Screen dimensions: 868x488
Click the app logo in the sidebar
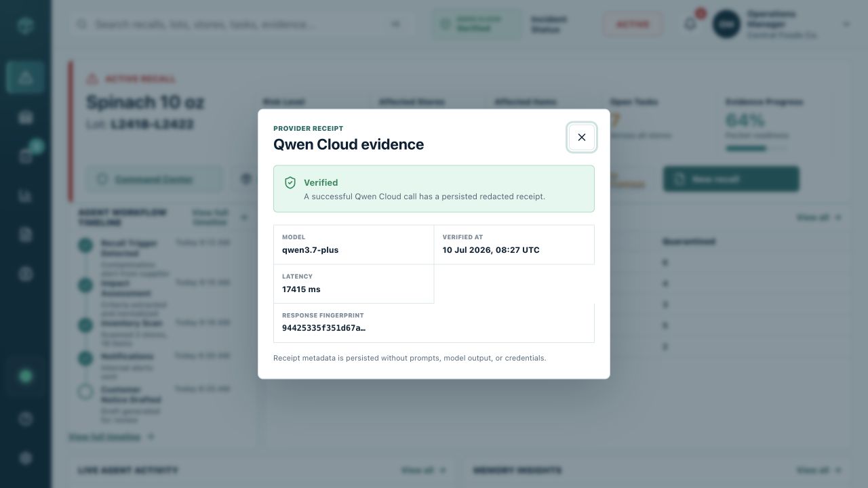tap(26, 26)
